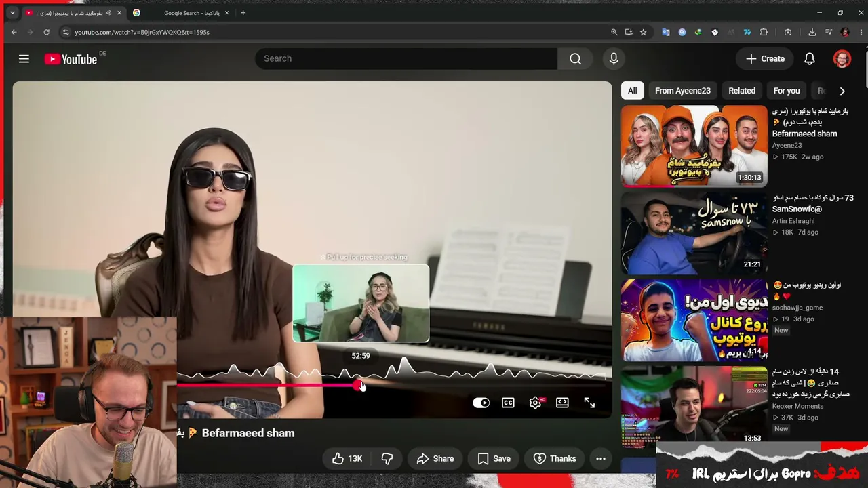Open the Keoxer Moments 13:53 thumbnail
This screenshot has height=488, width=868.
coord(694,407)
